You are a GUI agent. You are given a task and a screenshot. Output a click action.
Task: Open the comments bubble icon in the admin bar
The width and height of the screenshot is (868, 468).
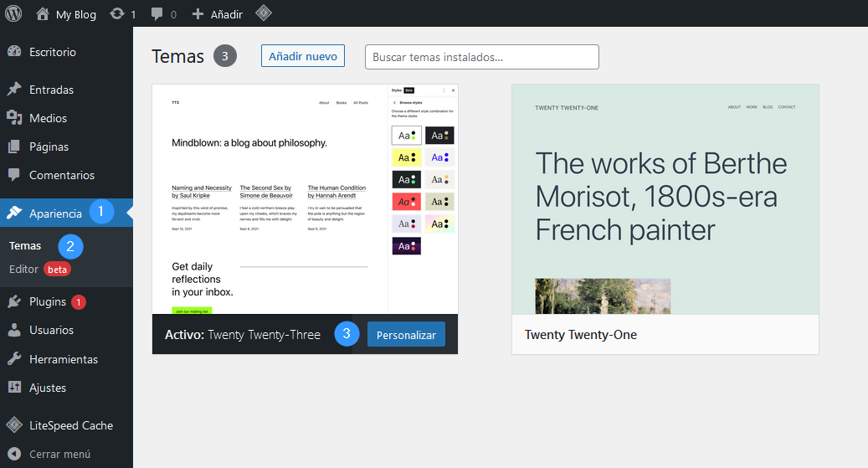tap(157, 14)
